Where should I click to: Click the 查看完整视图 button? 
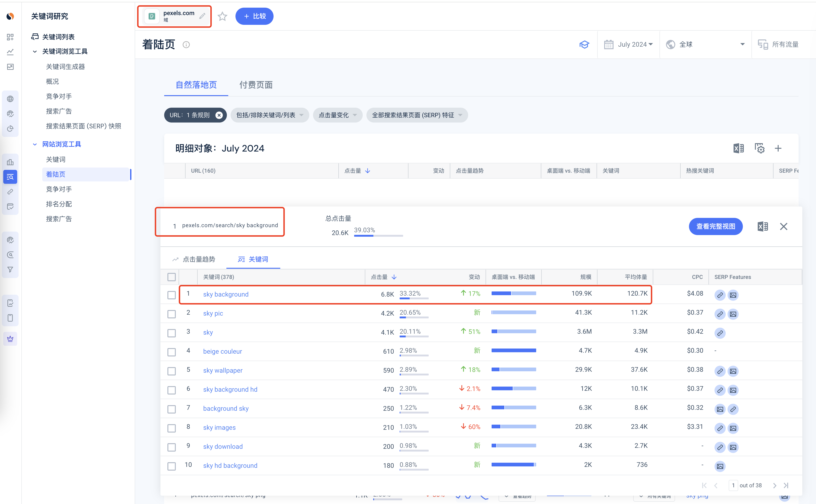tap(716, 227)
